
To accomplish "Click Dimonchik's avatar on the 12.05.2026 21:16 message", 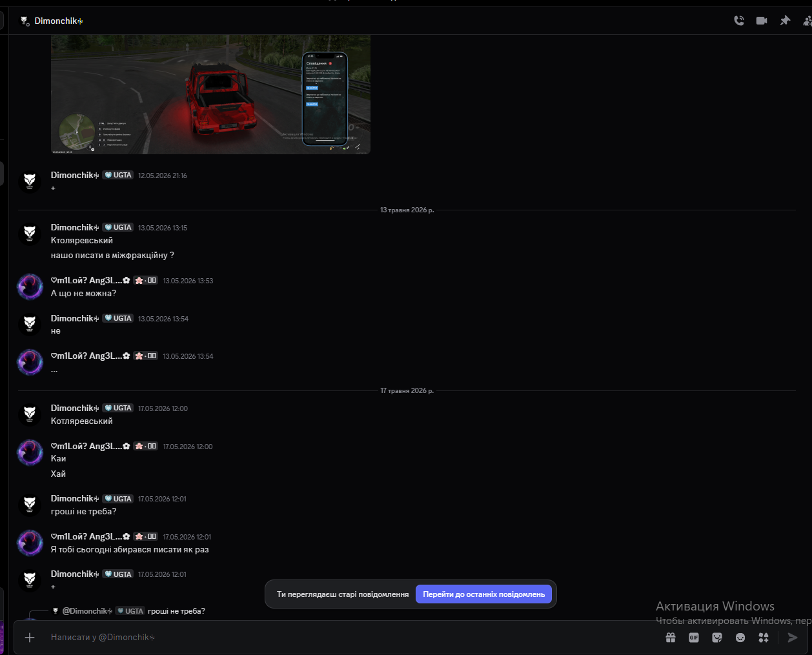I will click(30, 181).
